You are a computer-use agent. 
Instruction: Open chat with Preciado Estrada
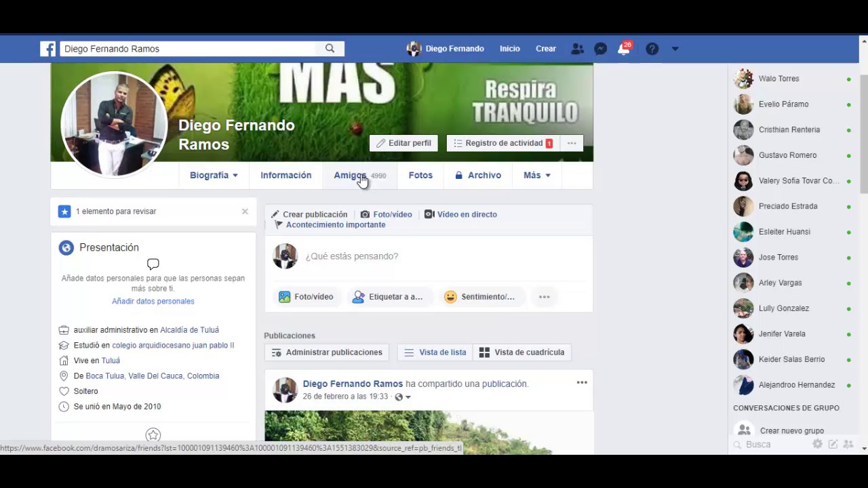[792, 206]
